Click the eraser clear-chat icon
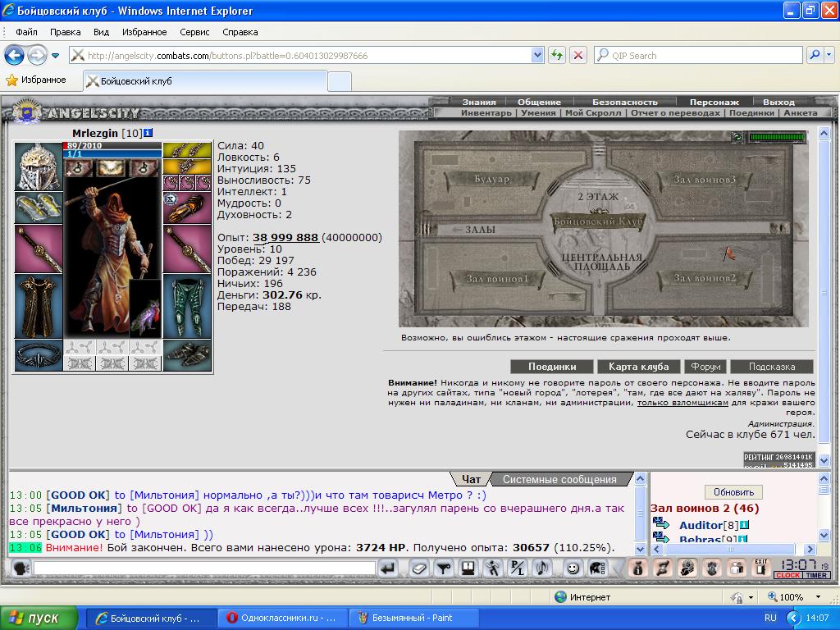Screen dimensions: 840x630 (419, 568)
